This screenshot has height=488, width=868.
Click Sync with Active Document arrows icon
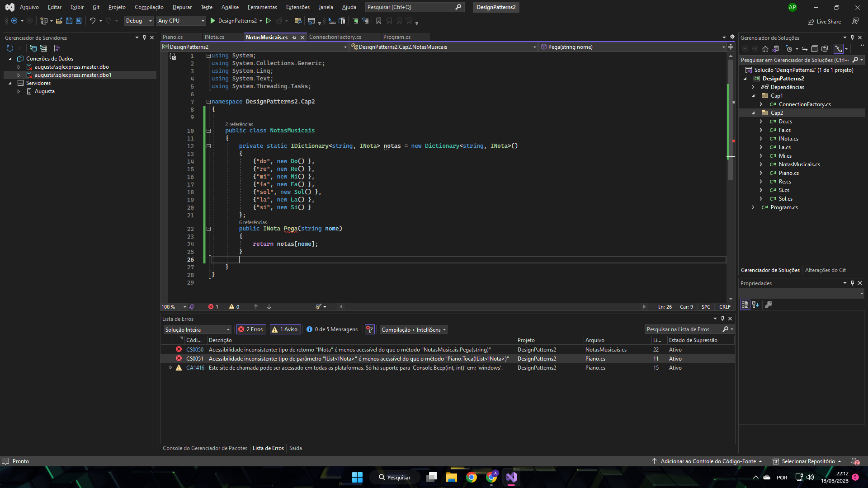click(x=805, y=49)
